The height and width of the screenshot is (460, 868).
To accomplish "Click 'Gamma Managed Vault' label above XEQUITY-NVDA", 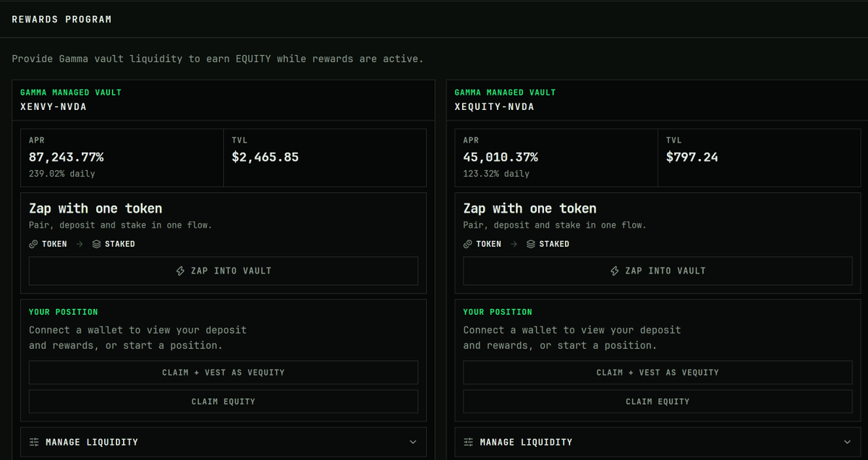I will [x=505, y=93].
